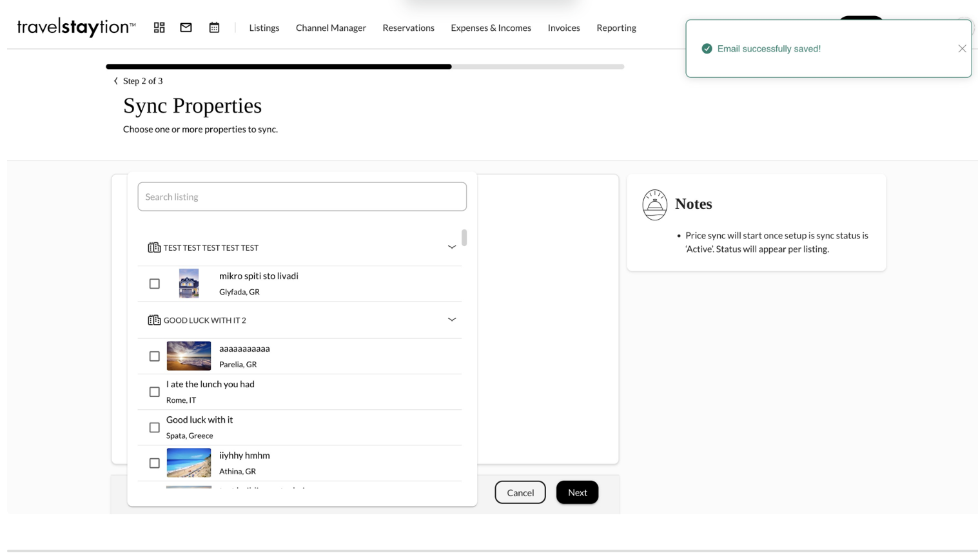The height and width of the screenshot is (560, 978).
Task: Collapse the GOOD LUCK WITH IT 2 group
Action: (451, 320)
